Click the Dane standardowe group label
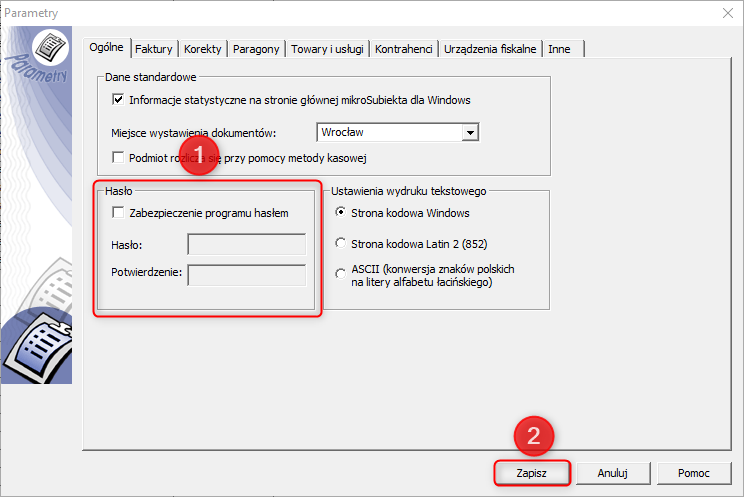 [150, 77]
